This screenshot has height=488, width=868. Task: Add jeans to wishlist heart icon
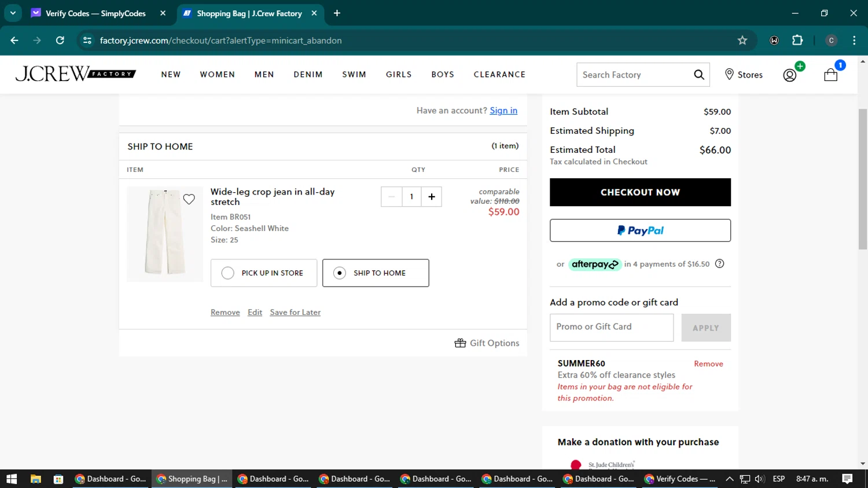click(189, 199)
